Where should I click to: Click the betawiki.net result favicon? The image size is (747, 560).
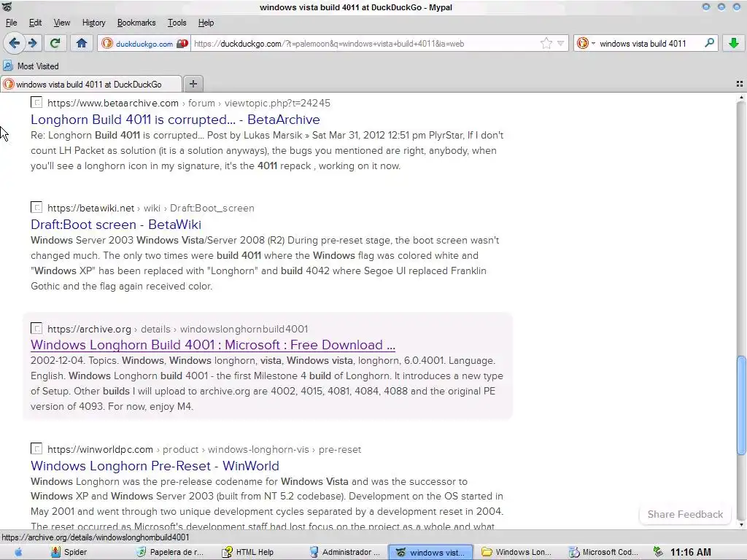36,208
